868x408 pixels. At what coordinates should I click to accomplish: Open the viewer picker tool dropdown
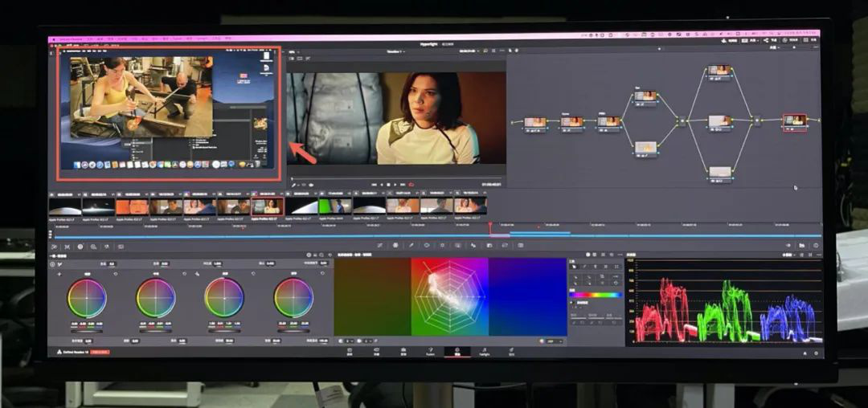[294, 185]
